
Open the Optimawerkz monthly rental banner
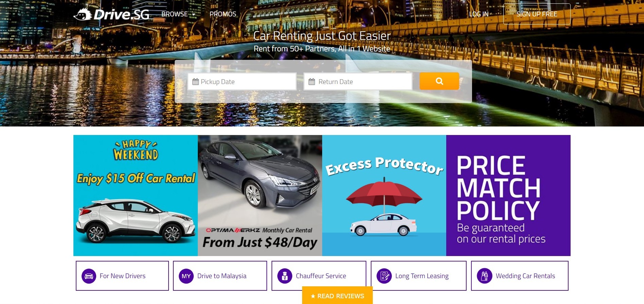pyautogui.click(x=260, y=196)
